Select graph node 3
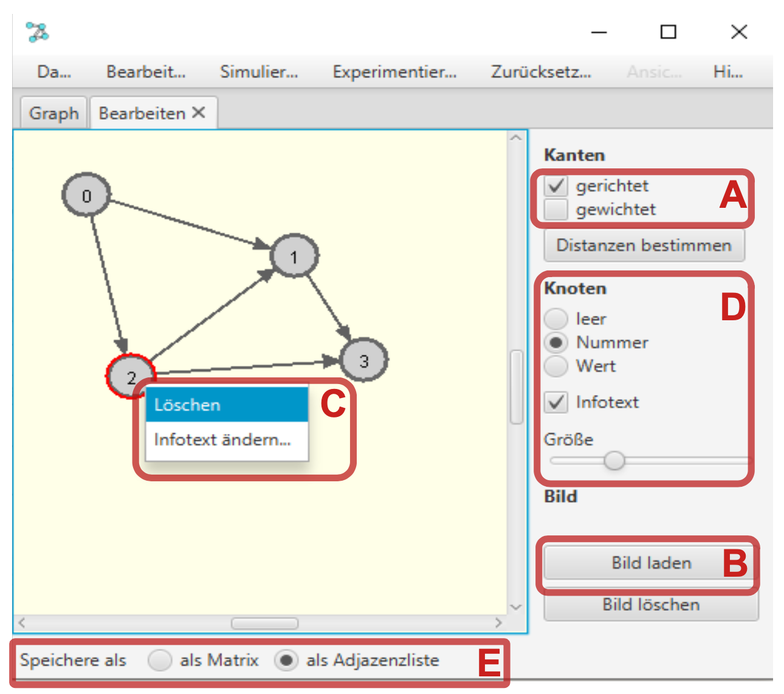 pos(363,360)
